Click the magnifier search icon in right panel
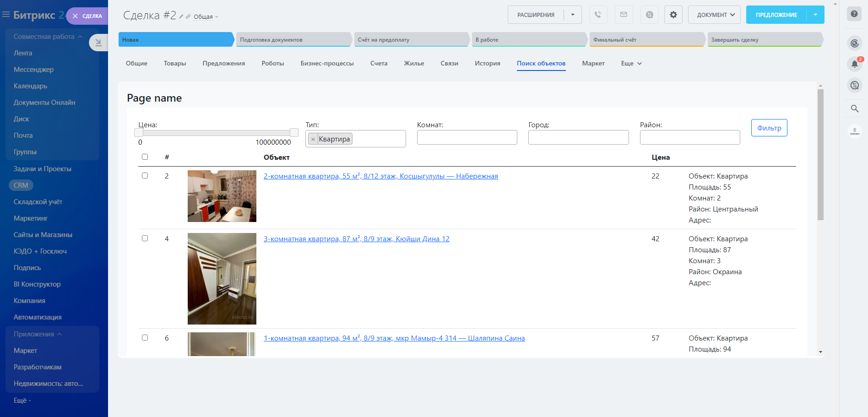The width and height of the screenshot is (868, 417). [x=854, y=108]
